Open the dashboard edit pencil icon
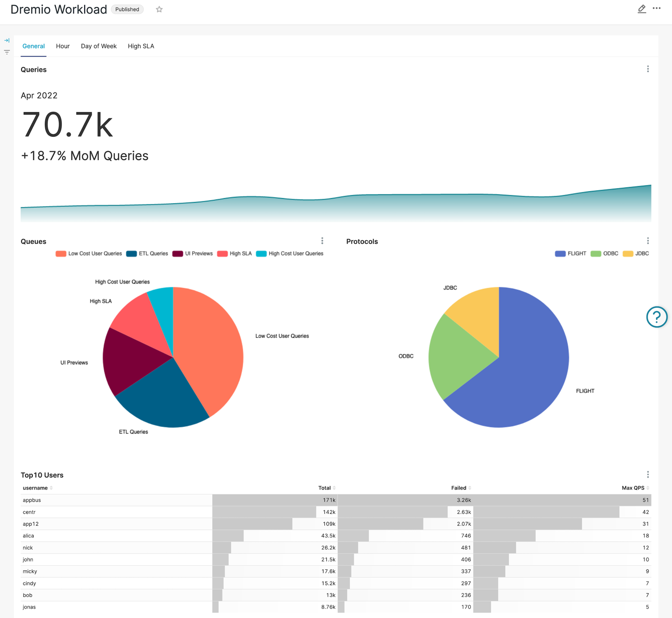672x618 pixels. (x=642, y=9)
